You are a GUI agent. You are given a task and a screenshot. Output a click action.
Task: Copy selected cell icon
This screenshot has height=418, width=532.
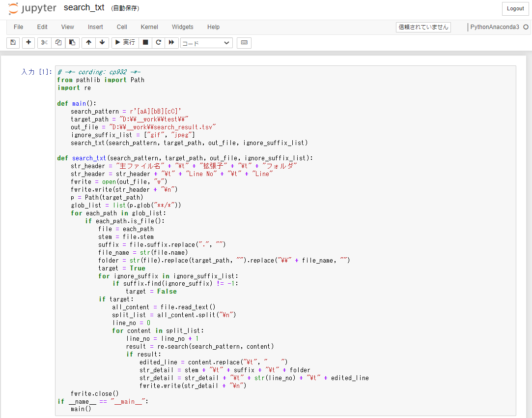pos(58,42)
